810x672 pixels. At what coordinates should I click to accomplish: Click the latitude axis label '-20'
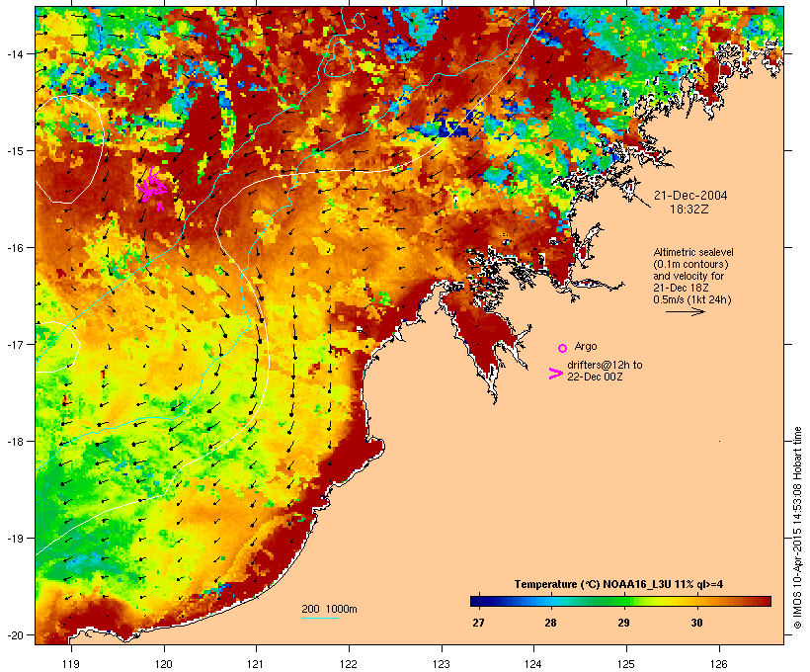coord(14,635)
